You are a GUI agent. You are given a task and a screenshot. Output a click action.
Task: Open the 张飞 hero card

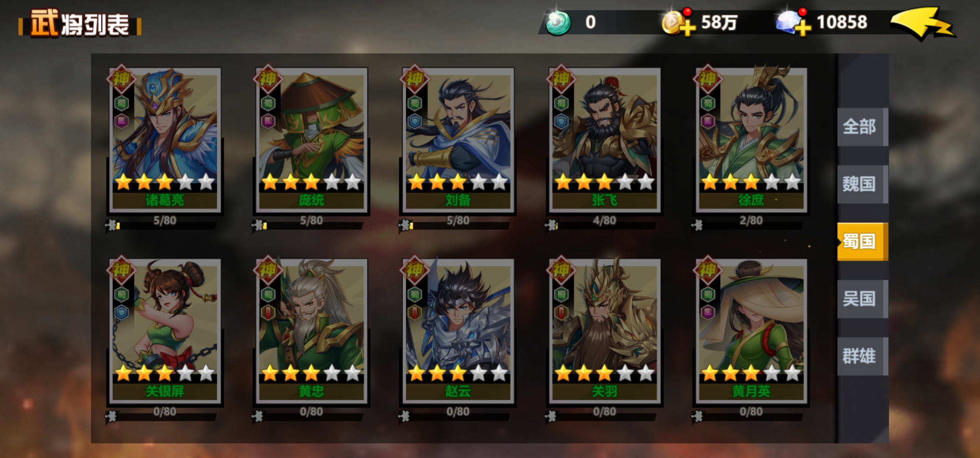[605, 140]
